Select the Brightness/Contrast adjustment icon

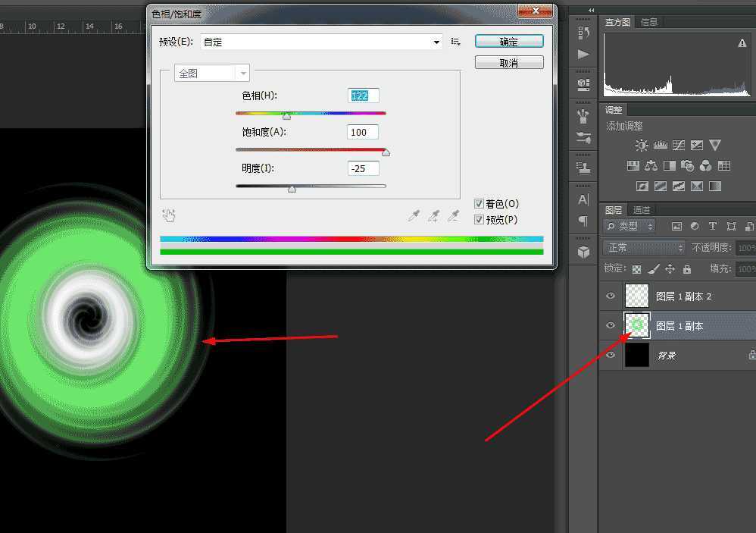[x=642, y=145]
